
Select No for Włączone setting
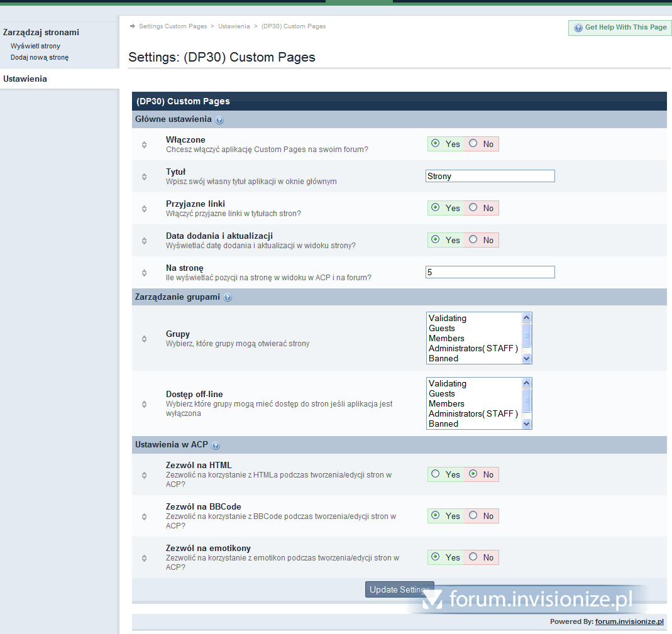[473, 143]
